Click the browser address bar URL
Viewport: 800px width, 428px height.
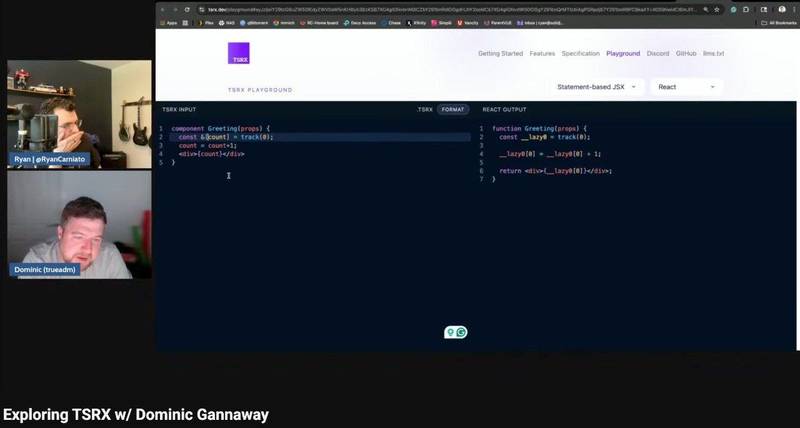452,10
